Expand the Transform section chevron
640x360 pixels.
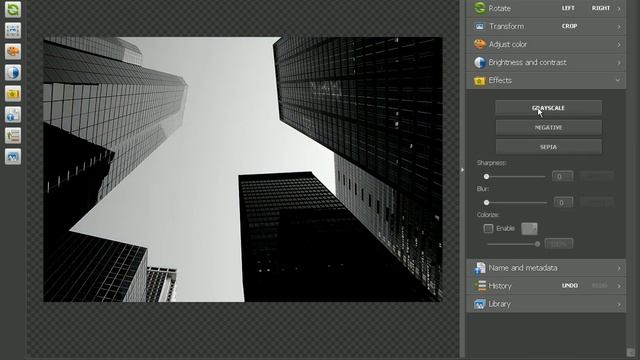619,27
